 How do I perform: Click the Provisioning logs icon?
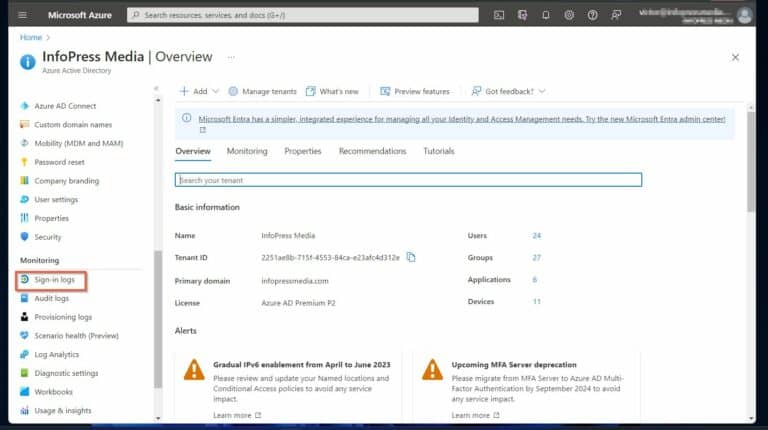tap(24, 317)
